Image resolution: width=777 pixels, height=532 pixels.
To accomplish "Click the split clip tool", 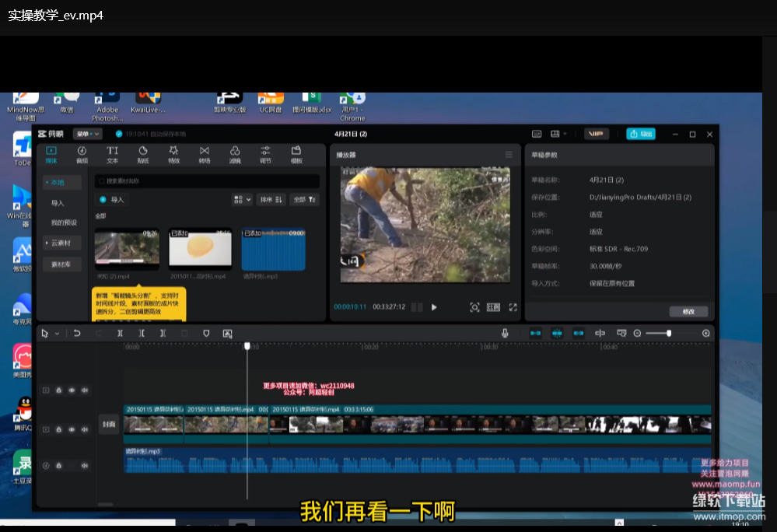I will click(x=120, y=334).
